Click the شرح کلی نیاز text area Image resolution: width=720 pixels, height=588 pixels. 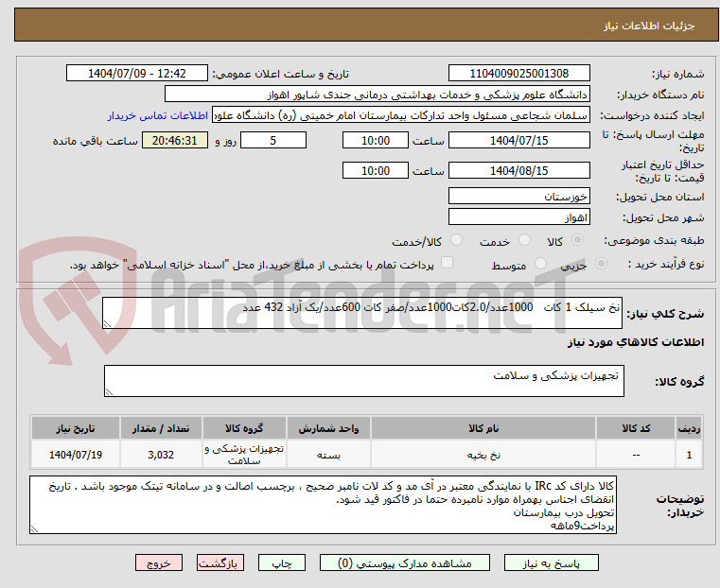tap(362, 313)
